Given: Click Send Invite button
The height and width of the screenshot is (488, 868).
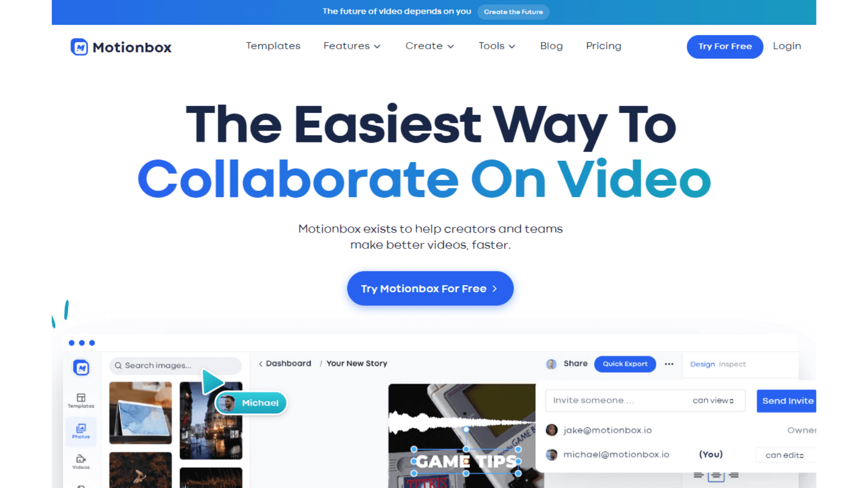Looking at the screenshot, I should click(788, 400).
